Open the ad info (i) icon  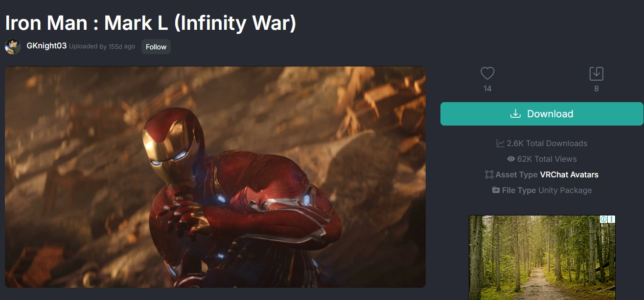[x=604, y=219]
